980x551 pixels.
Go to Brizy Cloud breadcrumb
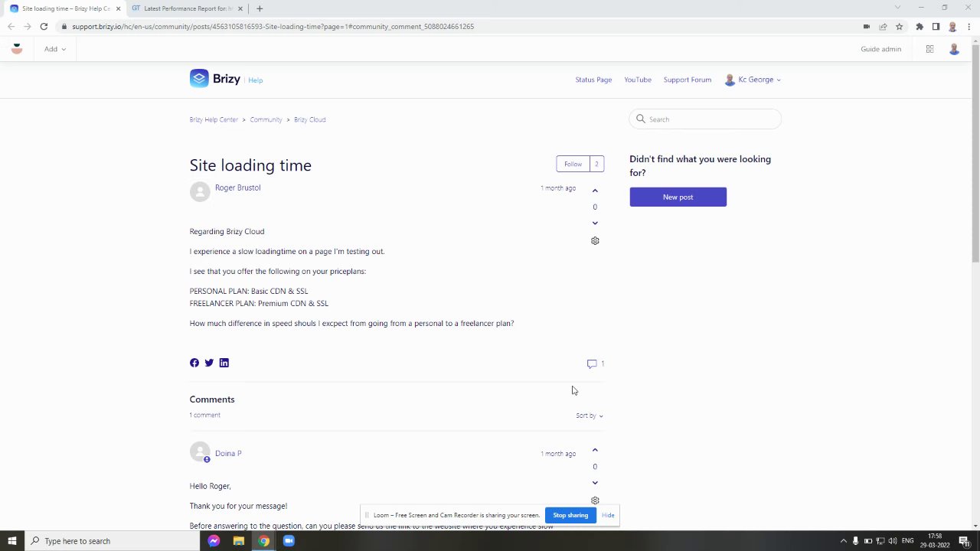tap(309, 119)
